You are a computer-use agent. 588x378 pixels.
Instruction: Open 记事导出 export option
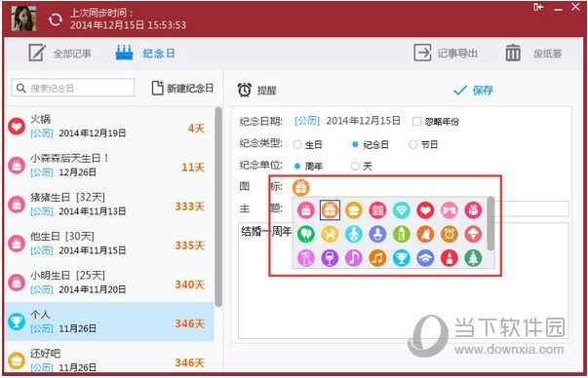click(446, 54)
